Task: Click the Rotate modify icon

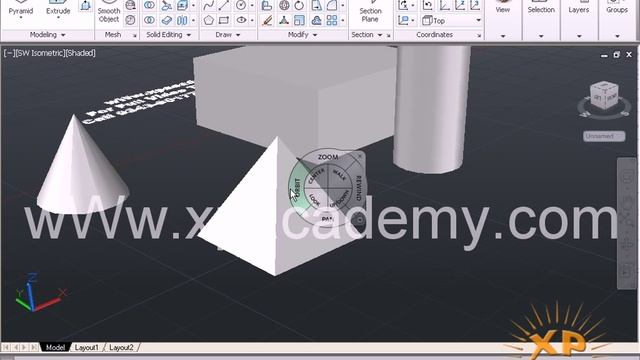Action: coord(299,5)
